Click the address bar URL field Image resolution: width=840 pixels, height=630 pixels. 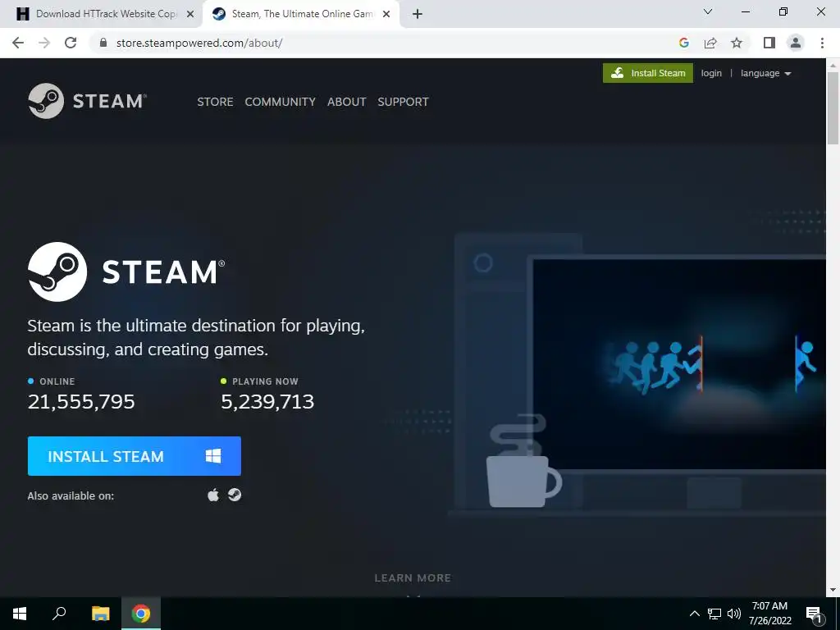[386, 43]
